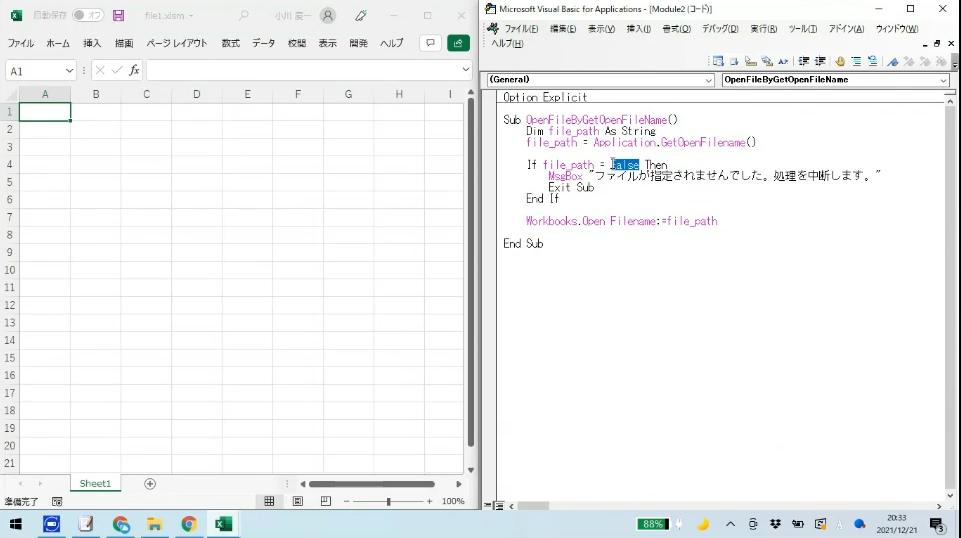Click the insert function fx icon
The height and width of the screenshot is (538, 961).
coord(135,71)
